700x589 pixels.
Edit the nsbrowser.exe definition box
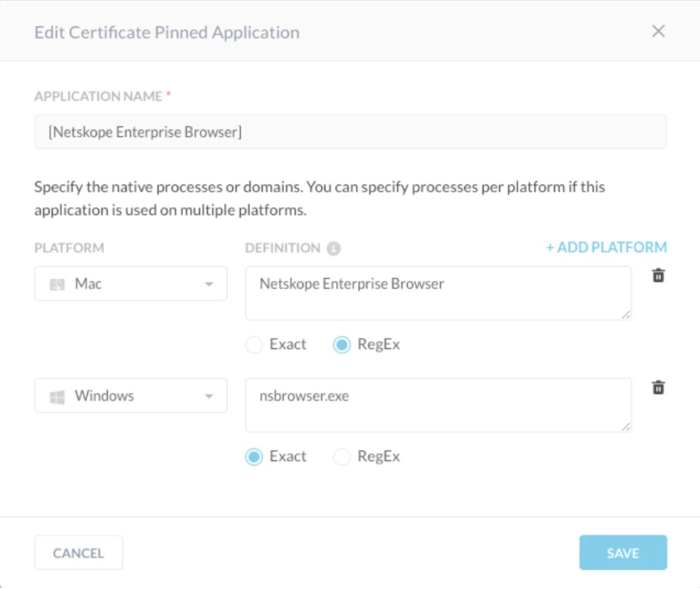click(438, 405)
